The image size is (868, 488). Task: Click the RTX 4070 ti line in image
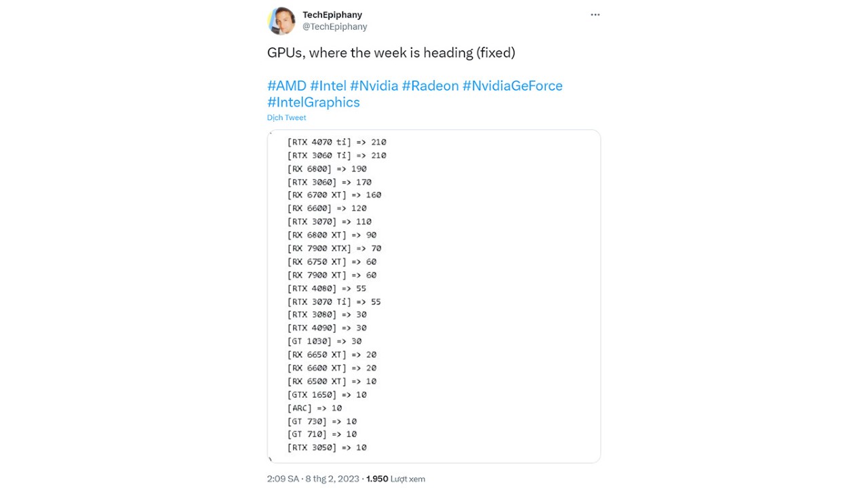(x=336, y=142)
